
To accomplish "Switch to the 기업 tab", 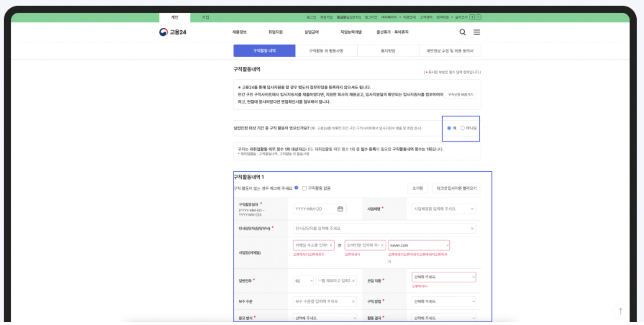I will point(205,17).
